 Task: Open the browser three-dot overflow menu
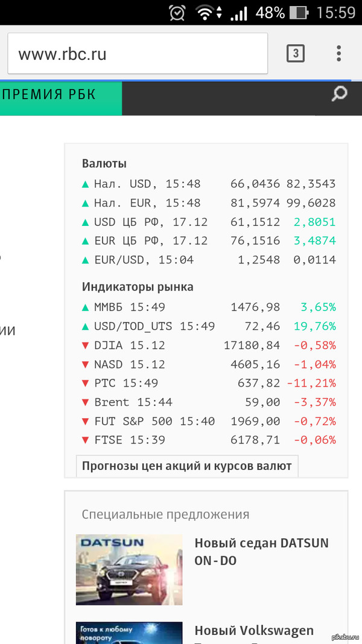tap(338, 54)
